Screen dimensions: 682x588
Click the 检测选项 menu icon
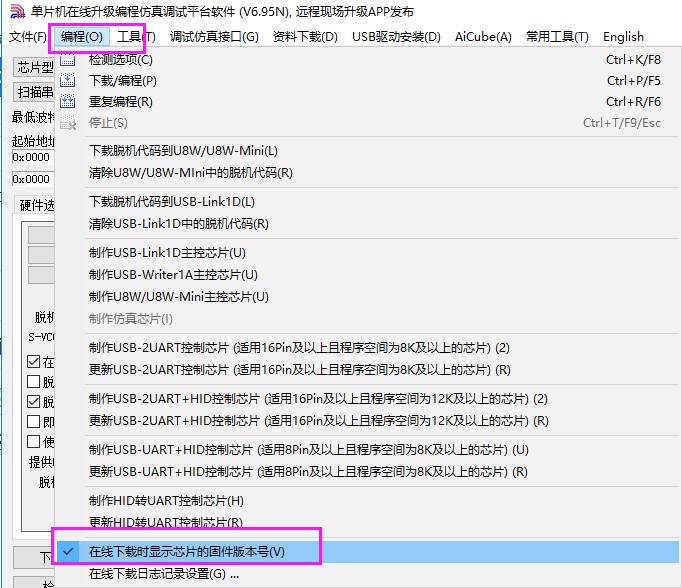[67, 60]
